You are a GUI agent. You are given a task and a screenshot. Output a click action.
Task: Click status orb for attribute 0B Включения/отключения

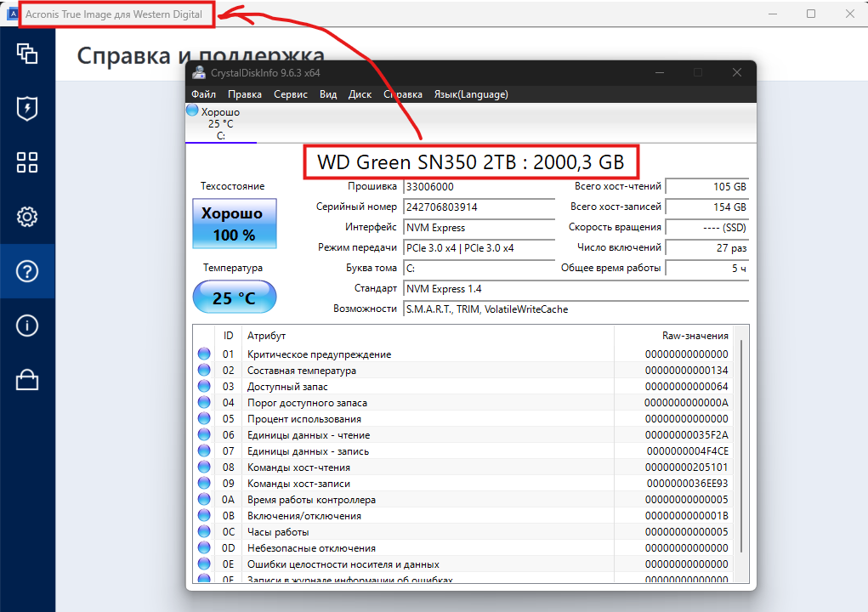pyautogui.click(x=204, y=515)
